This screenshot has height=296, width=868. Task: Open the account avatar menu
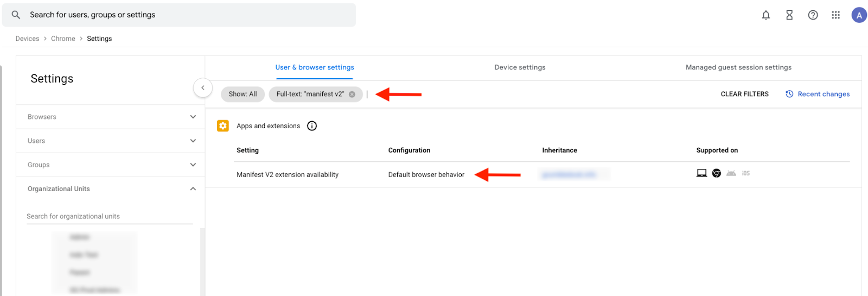[x=859, y=15]
